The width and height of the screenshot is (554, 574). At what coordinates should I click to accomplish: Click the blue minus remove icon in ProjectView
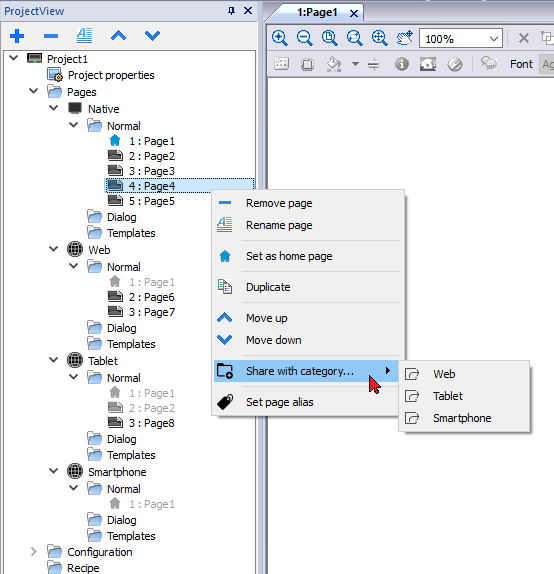51,36
